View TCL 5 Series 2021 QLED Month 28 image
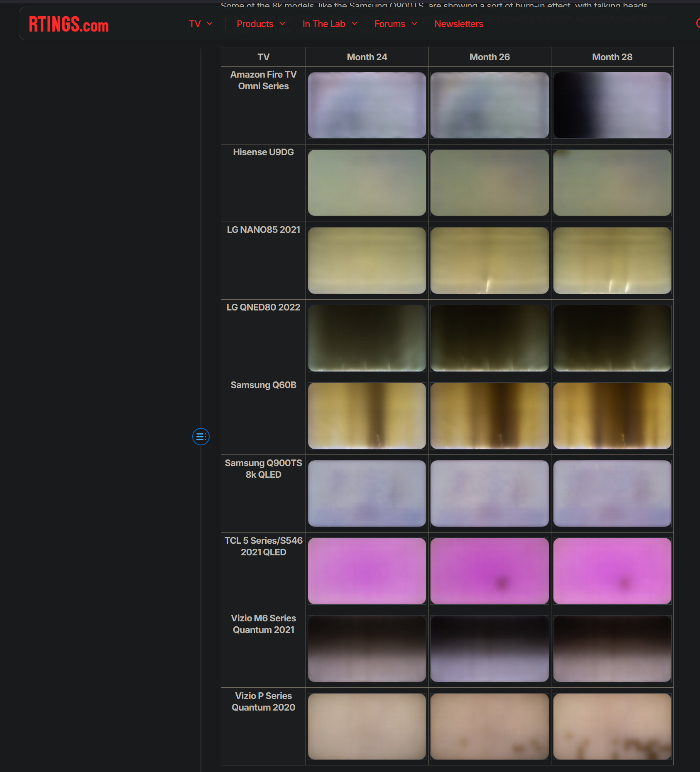The height and width of the screenshot is (772, 700). tap(612, 571)
